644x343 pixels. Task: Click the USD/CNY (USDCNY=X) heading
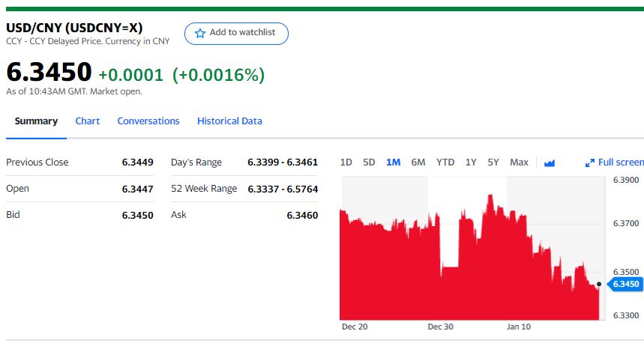point(74,27)
